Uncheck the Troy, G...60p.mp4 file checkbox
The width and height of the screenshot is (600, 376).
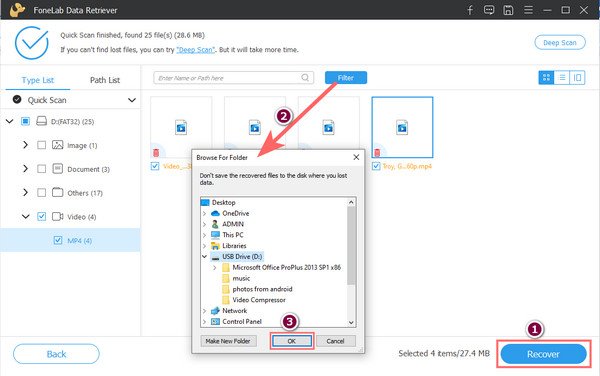pos(376,166)
